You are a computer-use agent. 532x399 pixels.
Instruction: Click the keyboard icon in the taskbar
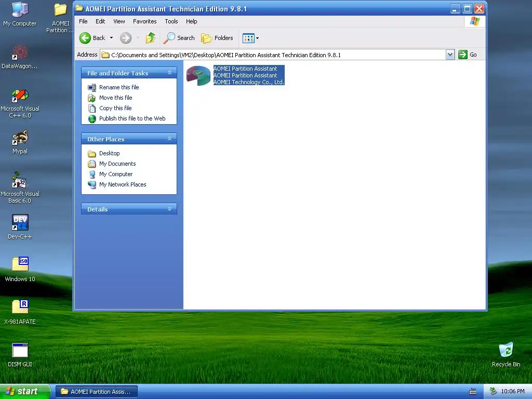(473, 392)
